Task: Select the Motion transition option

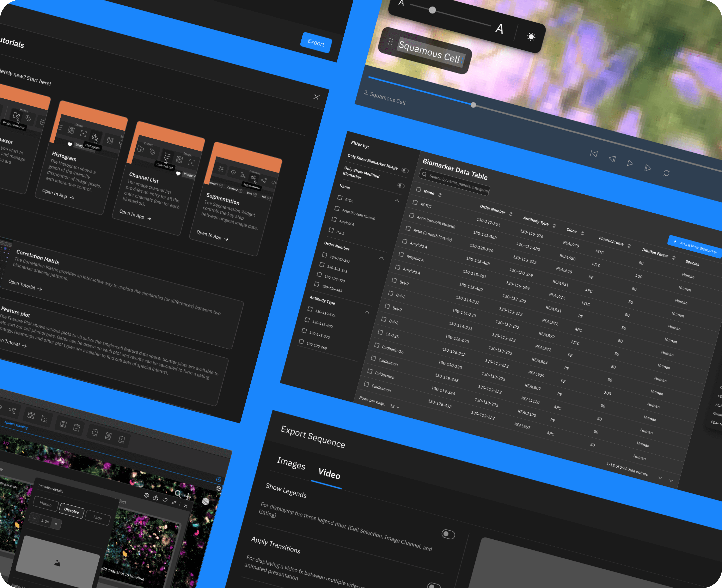Action: coord(45,504)
